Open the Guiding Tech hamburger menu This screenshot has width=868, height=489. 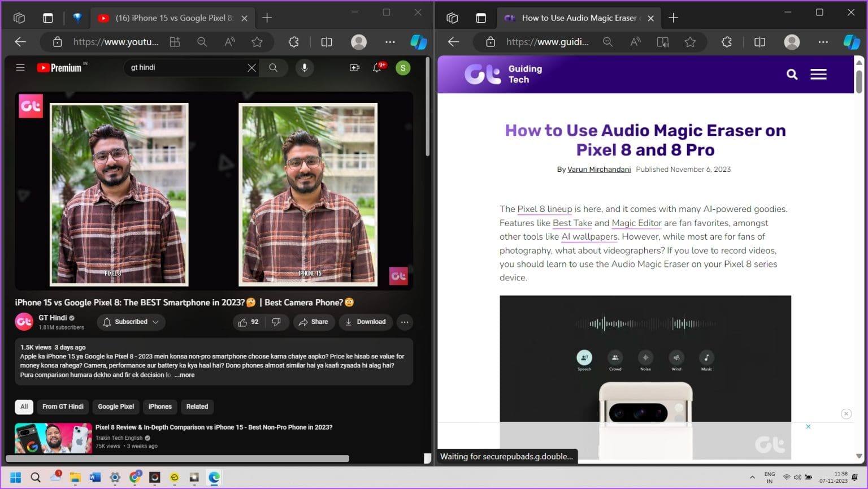coord(818,74)
